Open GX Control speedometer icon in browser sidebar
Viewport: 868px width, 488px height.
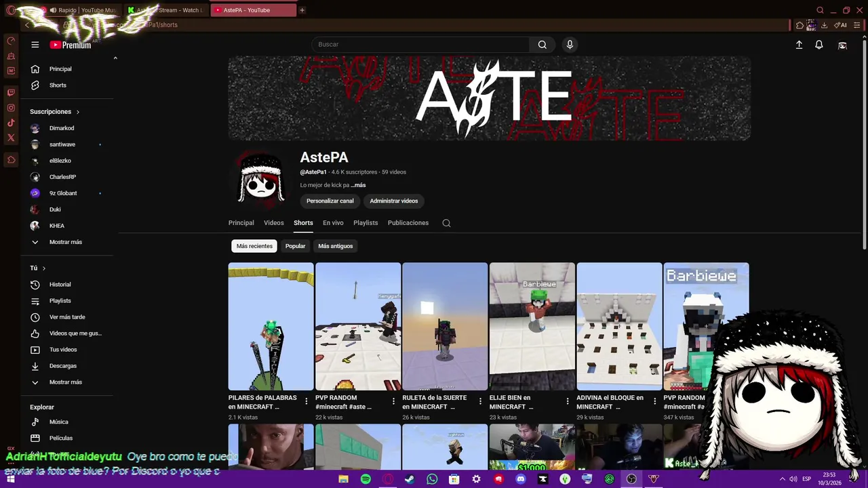click(11, 41)
